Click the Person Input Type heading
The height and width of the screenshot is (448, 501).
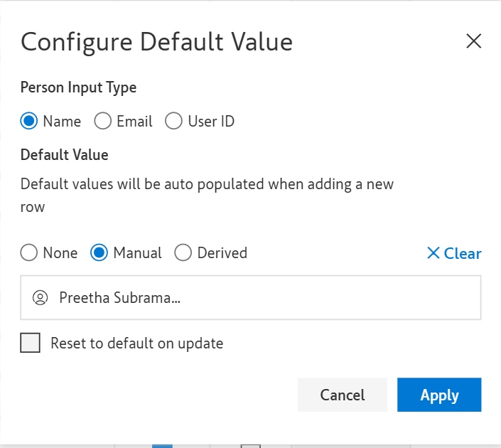pyautogui.click(x=78, y=87)
